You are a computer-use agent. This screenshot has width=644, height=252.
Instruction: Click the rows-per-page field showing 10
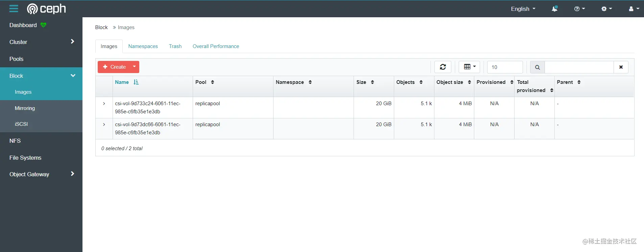pos(505,67)
